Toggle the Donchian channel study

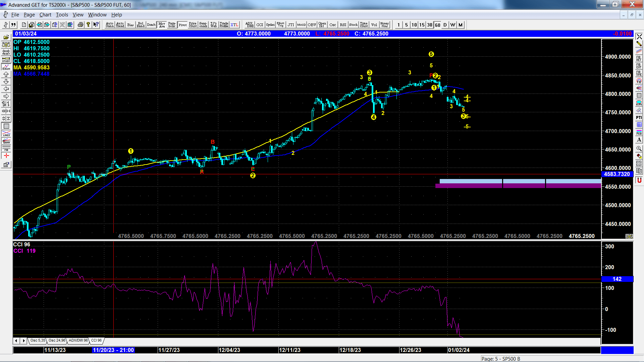pyautogui.click(x=151, y=25)
